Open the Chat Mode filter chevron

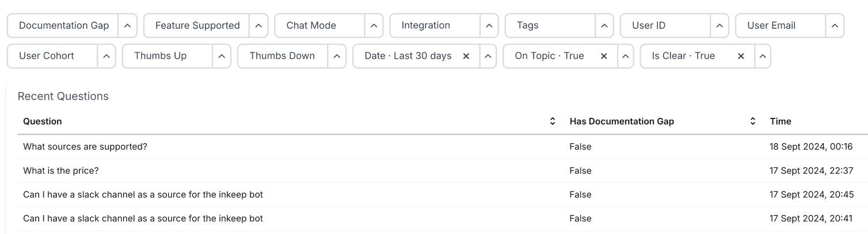pos(374,26)
